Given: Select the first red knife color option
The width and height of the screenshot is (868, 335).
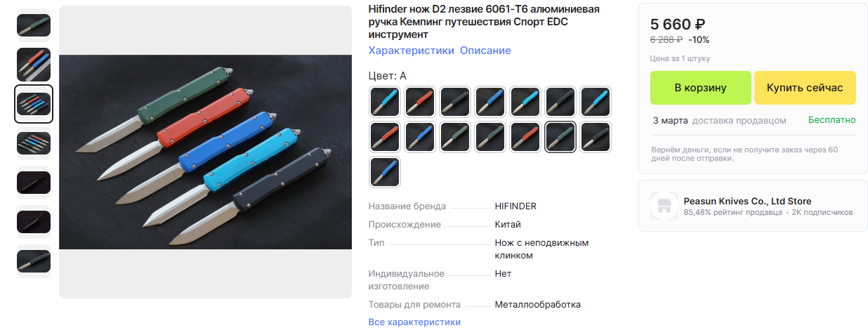Looking at the screenshot, I should tap(420, 102).
